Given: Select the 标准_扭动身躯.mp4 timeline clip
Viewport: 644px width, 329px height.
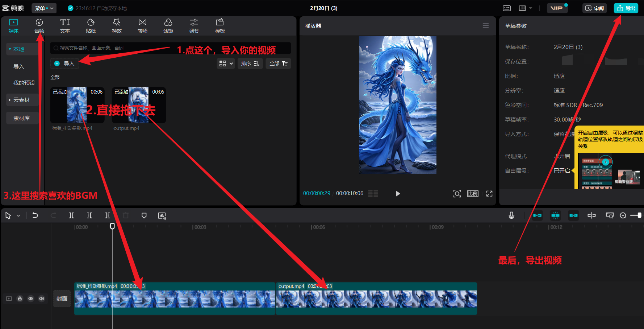Looking at the screenshot, I should pyautogui.click(x=175, y=299).
